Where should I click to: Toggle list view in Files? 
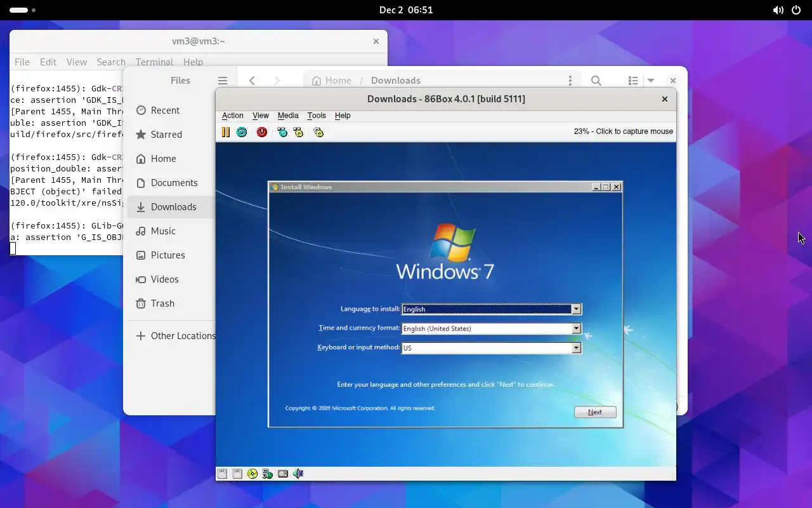633,81
